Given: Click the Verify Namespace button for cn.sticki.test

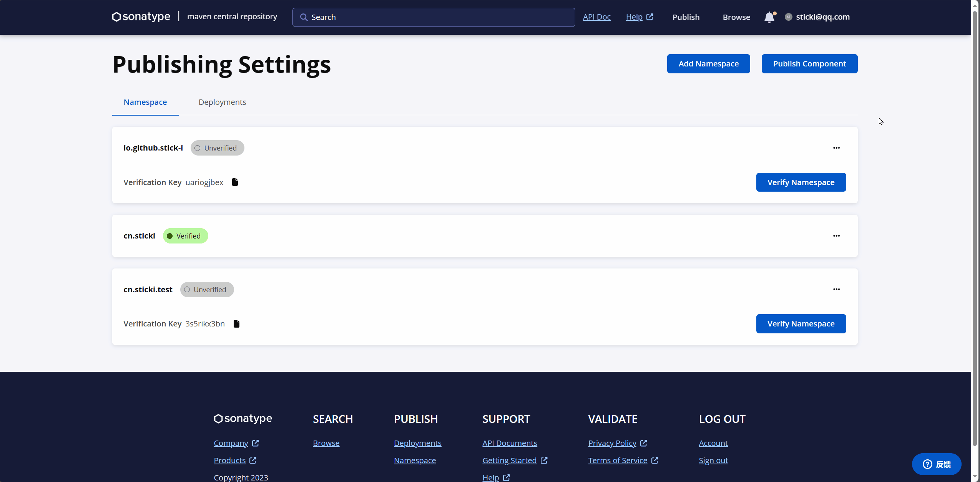Looking at the screenshot, I should click(801, 323).
